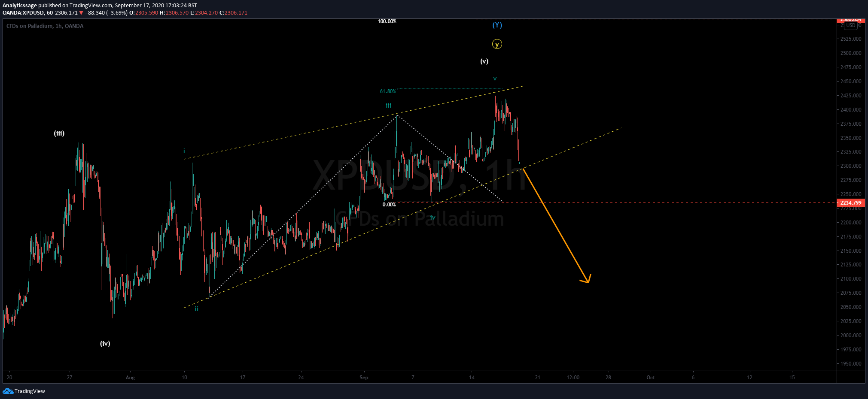Viewport: 868px width, 399px height.
Task: Click the 'Oct' label on time axis
Action: point(651,378)
